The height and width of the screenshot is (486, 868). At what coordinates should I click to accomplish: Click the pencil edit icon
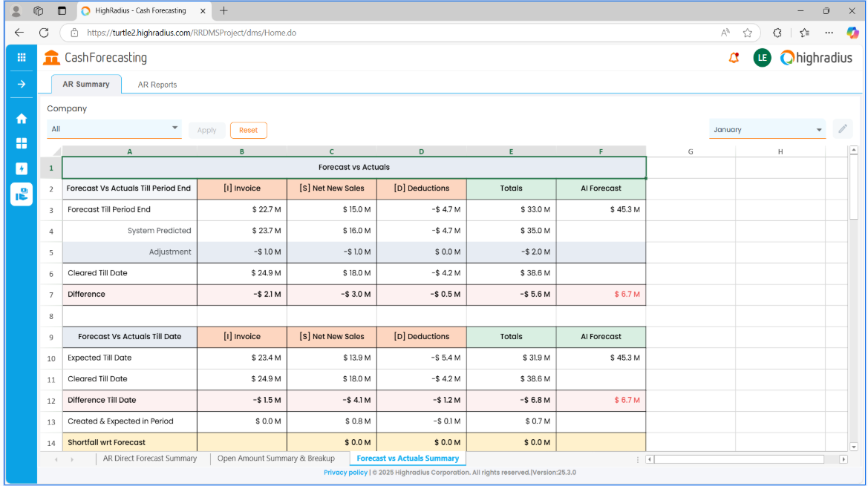843,129
